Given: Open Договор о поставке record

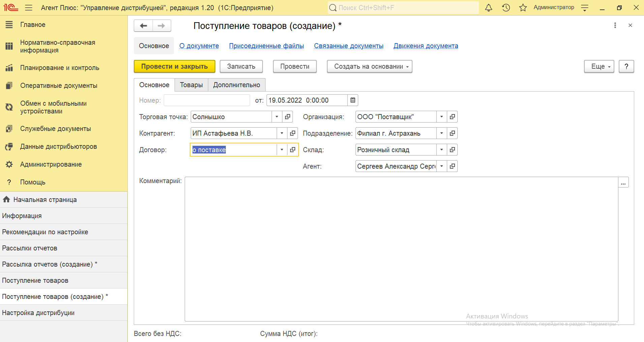Looking at the screenshot, I should click(x=293, y=150).
